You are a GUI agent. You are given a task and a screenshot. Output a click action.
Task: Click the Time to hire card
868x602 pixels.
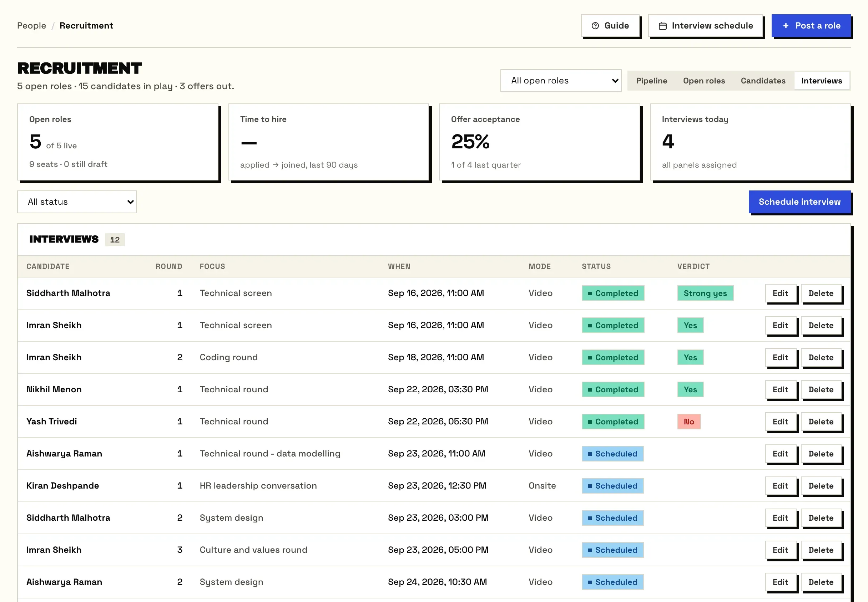[x=329, y=142]
